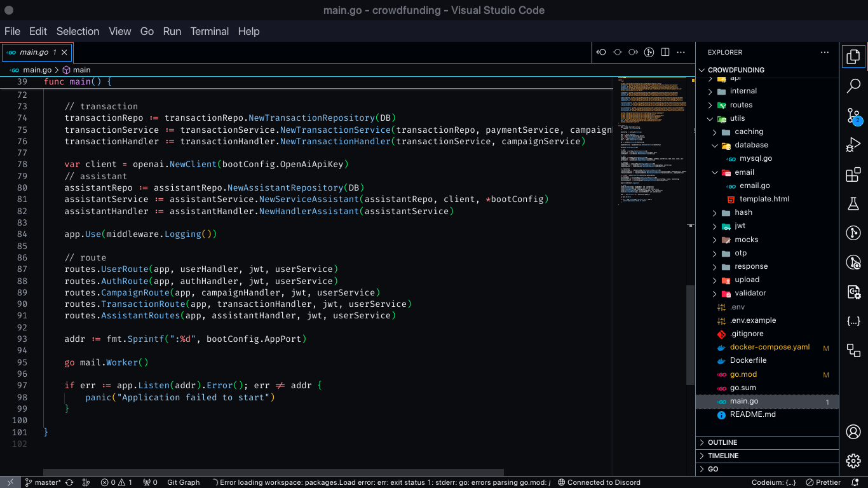868x488 pixels.
Task: Open the Extensions view
Action: click(x=853, y=174)
